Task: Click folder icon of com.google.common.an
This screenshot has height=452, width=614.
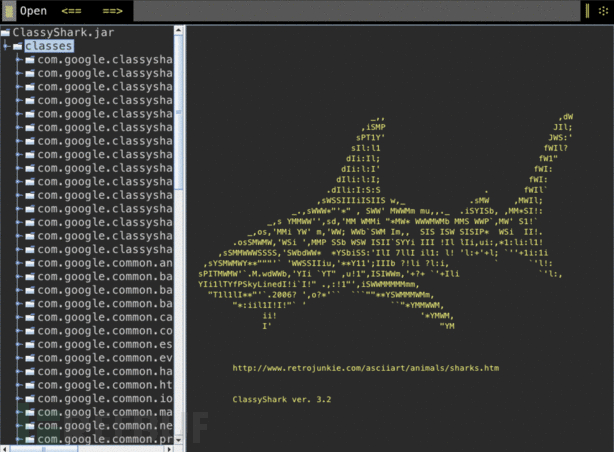Action: (x=30, y=263)
